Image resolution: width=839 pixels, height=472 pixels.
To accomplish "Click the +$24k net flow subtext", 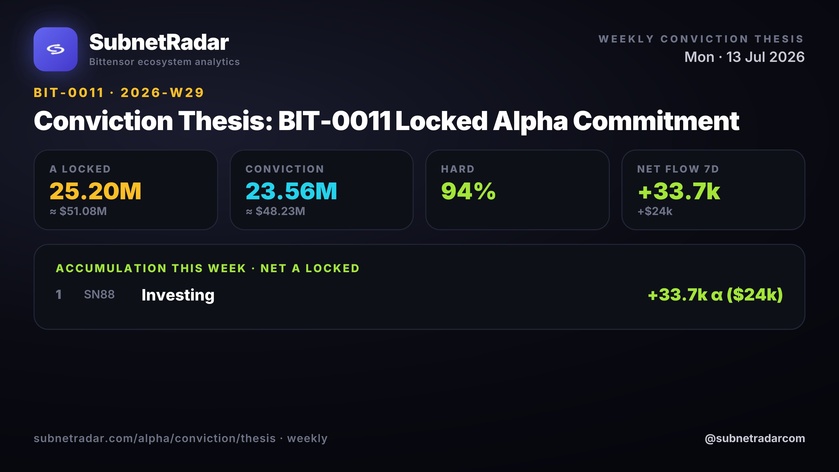I will point(655,211).
